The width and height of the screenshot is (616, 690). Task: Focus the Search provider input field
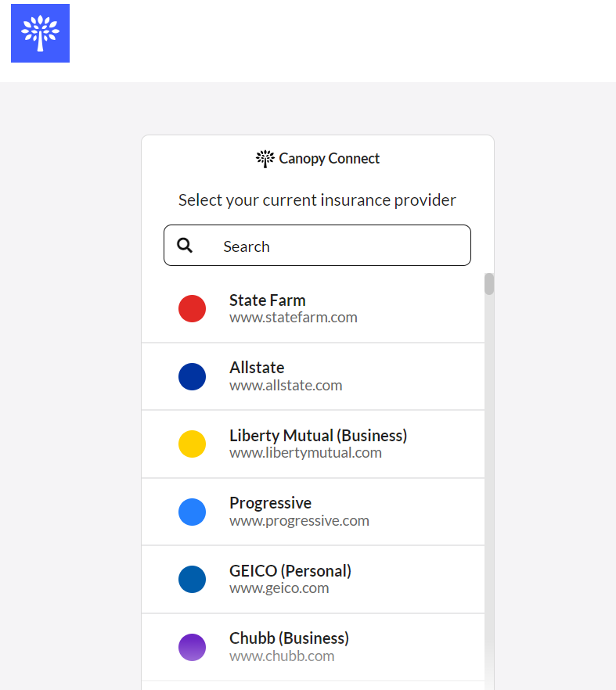(x=317, y=246)
